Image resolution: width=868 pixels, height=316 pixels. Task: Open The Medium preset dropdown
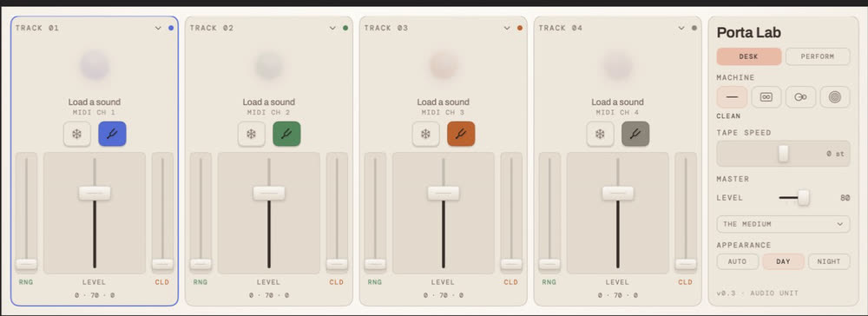tap(783, 224)
